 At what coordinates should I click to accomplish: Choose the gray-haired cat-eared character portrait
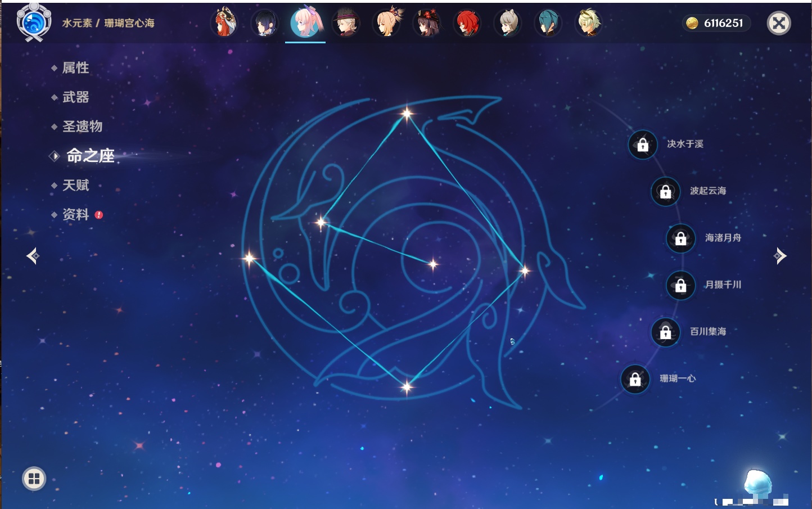(507, 23)
